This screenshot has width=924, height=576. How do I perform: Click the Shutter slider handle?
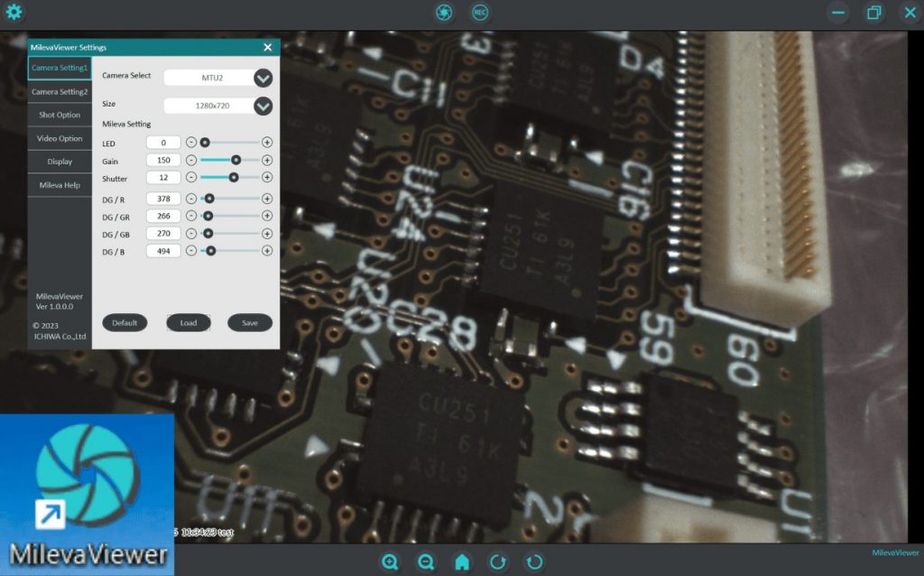(234, 177)
